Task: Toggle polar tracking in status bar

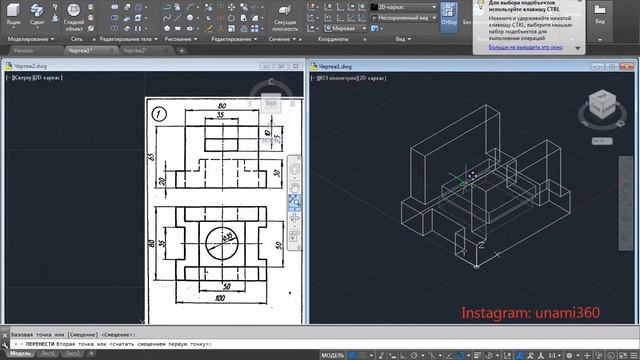Action: pos(414,356)
